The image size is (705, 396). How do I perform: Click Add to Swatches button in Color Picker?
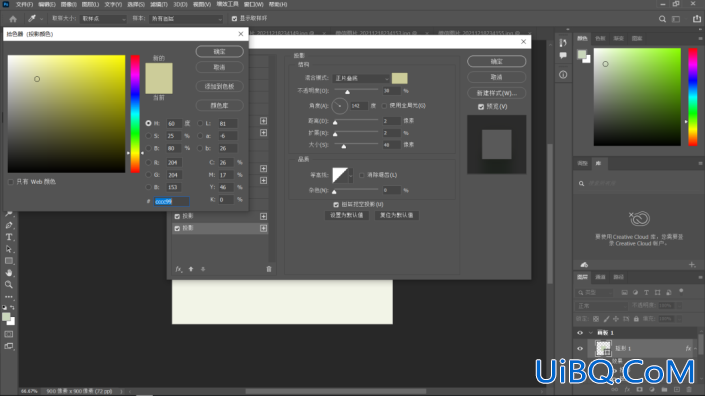click(x=219, y=86)
